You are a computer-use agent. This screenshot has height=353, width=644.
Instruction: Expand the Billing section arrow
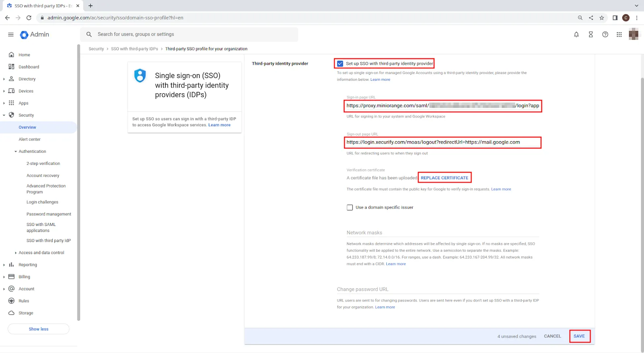[4, 277]
